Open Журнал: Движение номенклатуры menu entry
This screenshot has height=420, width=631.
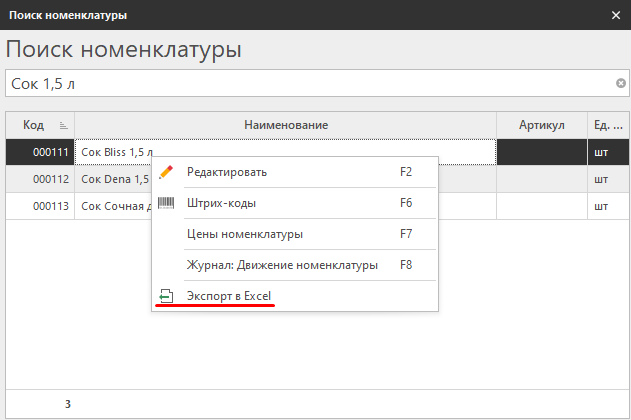(x=282, y=265)
